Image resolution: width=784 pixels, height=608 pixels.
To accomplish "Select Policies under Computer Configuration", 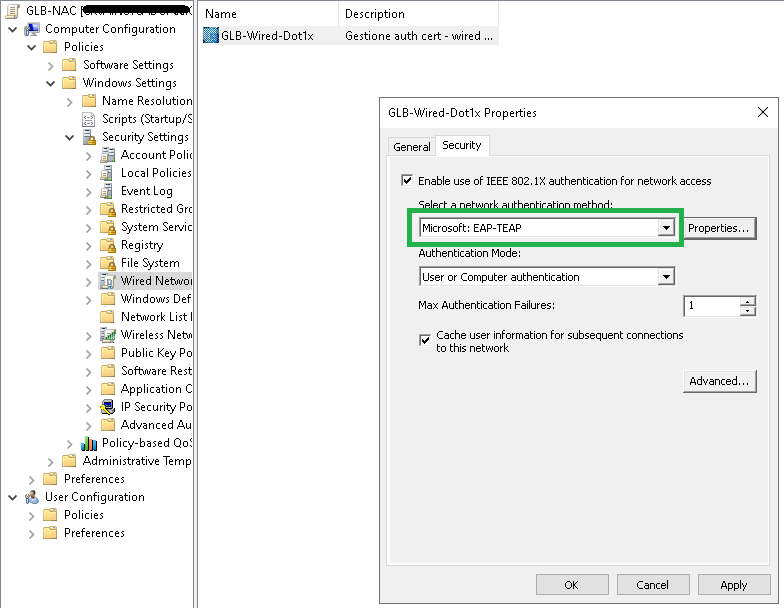I will pos(84,47).
